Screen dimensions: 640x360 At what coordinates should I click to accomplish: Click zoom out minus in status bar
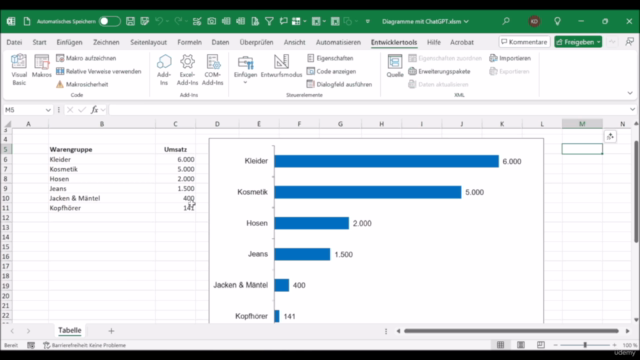556,345
